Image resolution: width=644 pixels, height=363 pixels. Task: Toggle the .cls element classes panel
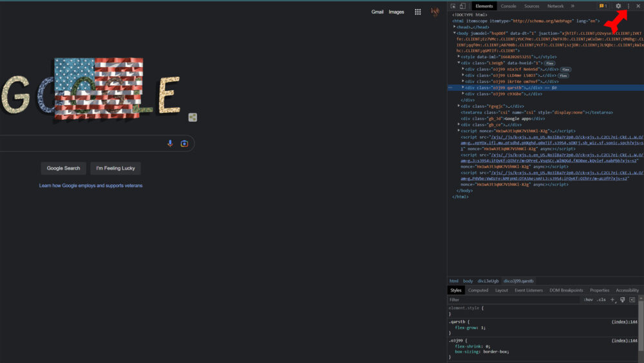click(601, 300)
